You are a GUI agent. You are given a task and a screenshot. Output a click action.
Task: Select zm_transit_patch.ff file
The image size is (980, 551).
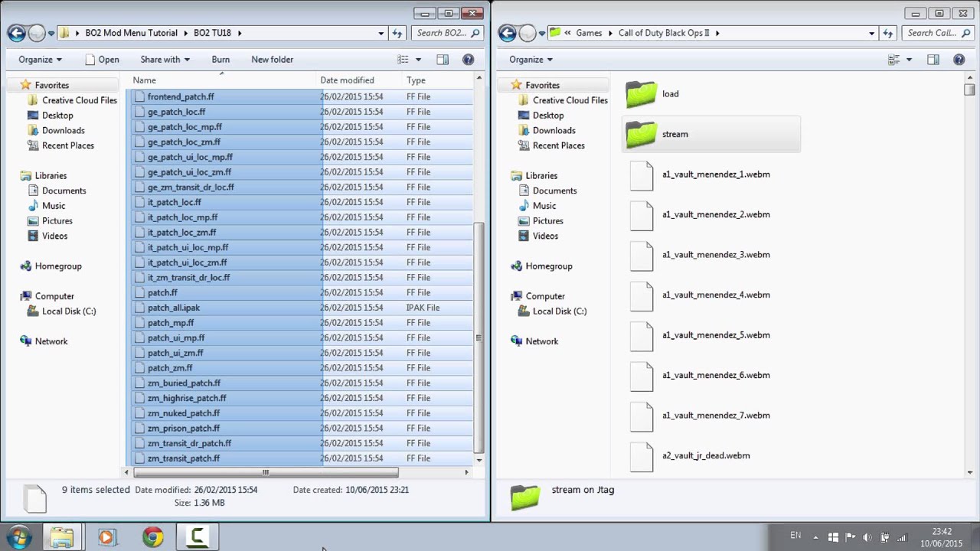184,458
